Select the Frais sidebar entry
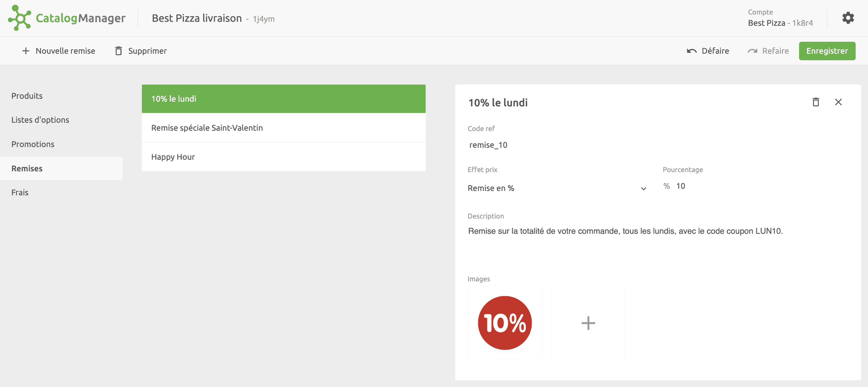The width and height of the screenshot is (868, 387). click(20, 192)
